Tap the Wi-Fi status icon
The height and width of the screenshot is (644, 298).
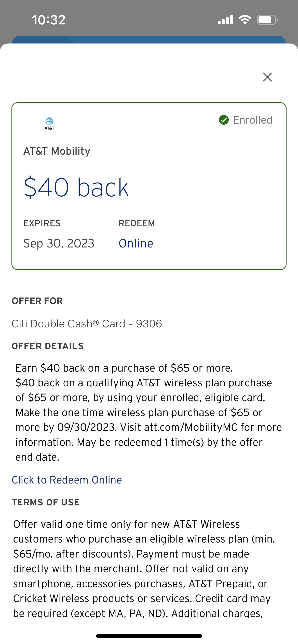(x=245, y=20)
